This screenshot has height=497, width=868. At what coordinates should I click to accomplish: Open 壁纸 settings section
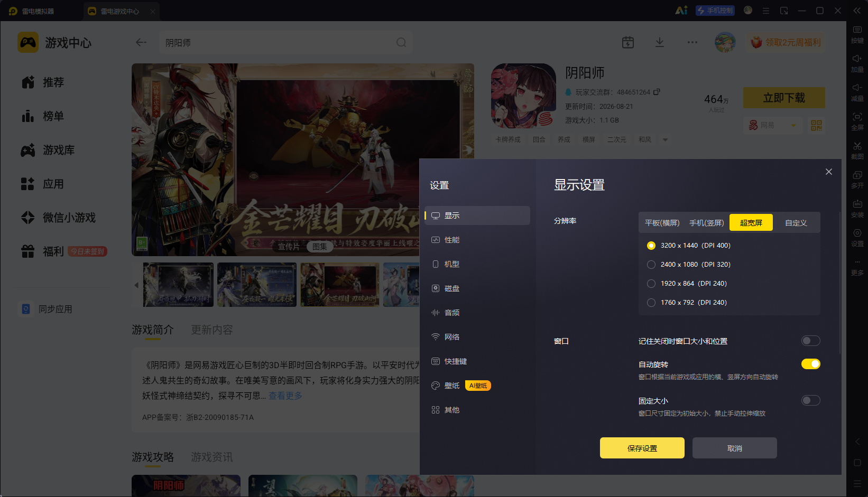(x=477, y=386)
